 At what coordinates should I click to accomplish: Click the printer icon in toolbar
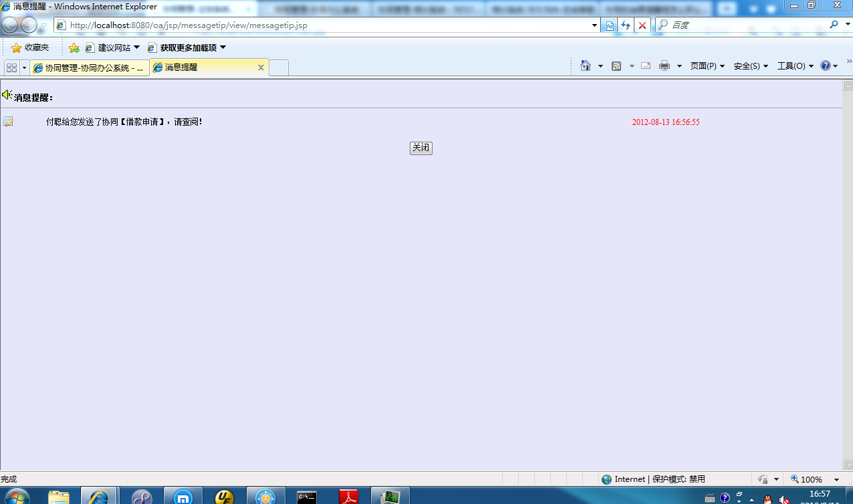click(664, 66)
